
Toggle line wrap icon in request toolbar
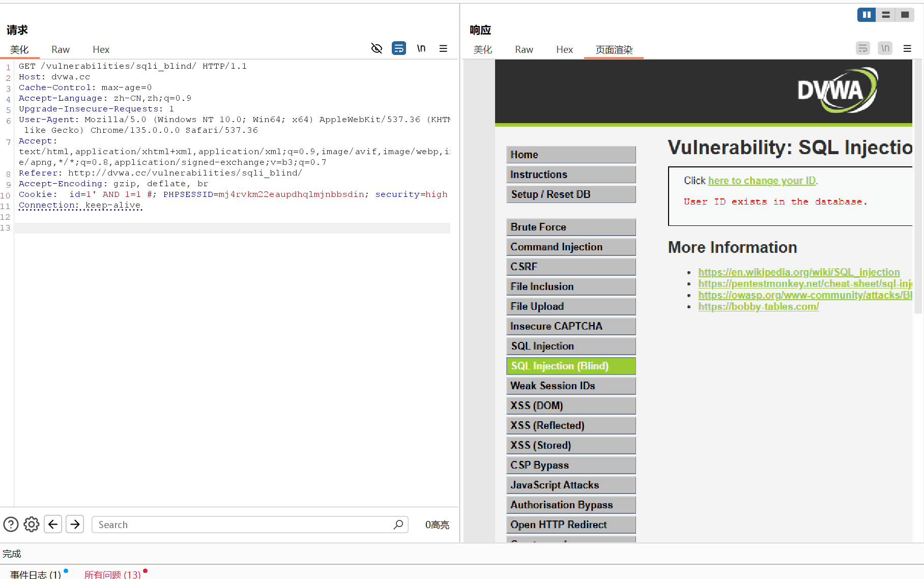click(399, 48)
